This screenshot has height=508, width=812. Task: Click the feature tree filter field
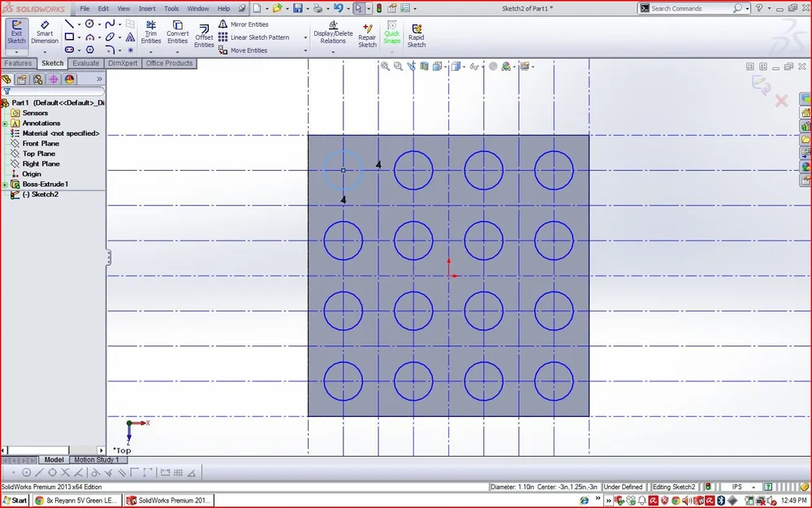(54, 91)
